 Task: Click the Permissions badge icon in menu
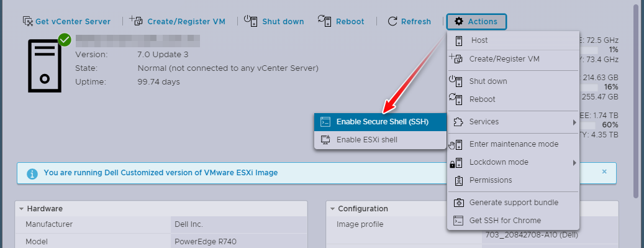tap(458, 180)
